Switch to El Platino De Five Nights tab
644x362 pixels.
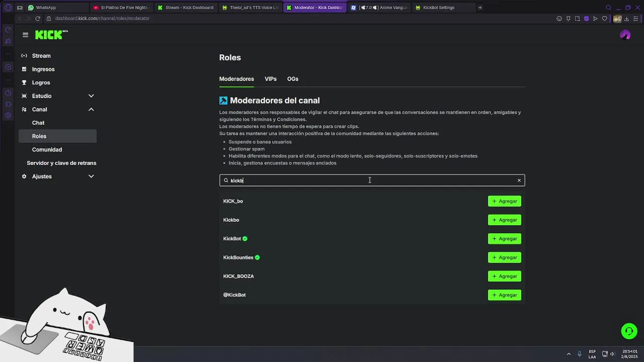coord(122,8)
